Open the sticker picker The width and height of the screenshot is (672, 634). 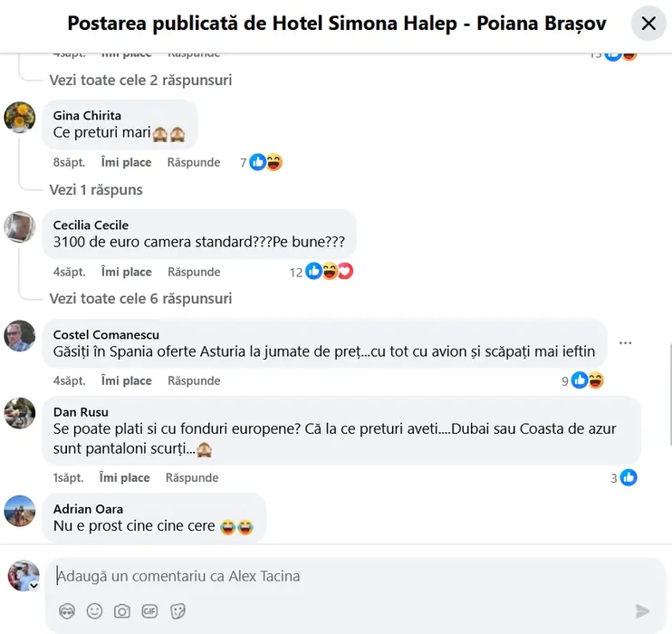coord(178,611)
